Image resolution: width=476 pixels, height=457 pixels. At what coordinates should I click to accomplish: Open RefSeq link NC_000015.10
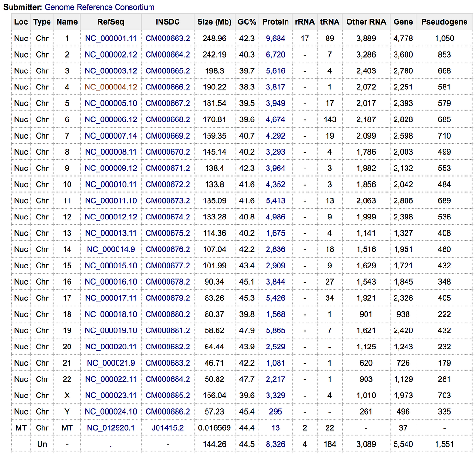tap(111, 266)
